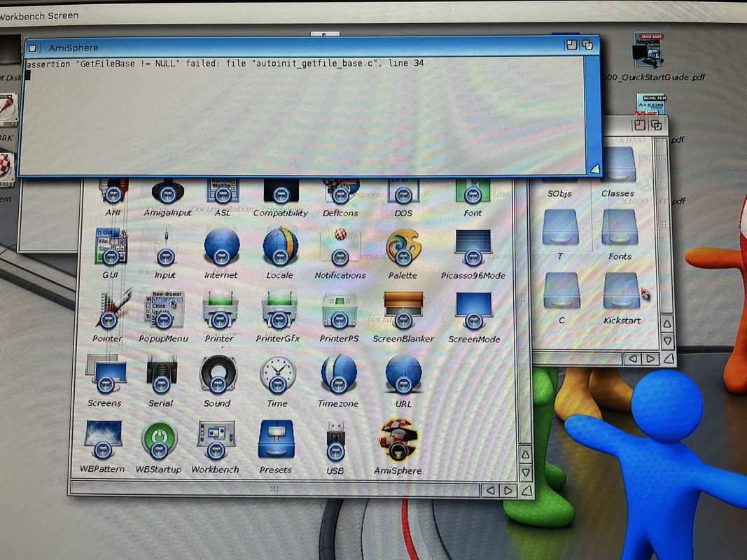Click right arrow in drawer window scrollbar
Image resolution: width=747 pixels, height=560 pixels.
[650, 358]
